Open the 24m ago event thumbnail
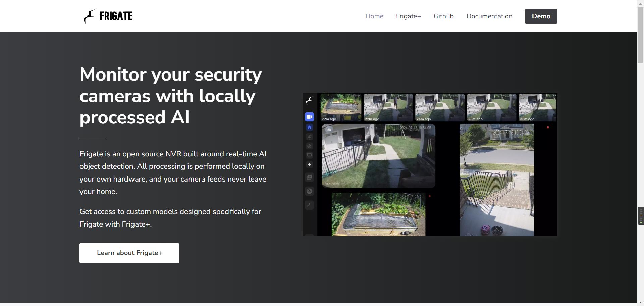This screenshot has width=644, height=306. pyautogui.click(x=440, y=107)
